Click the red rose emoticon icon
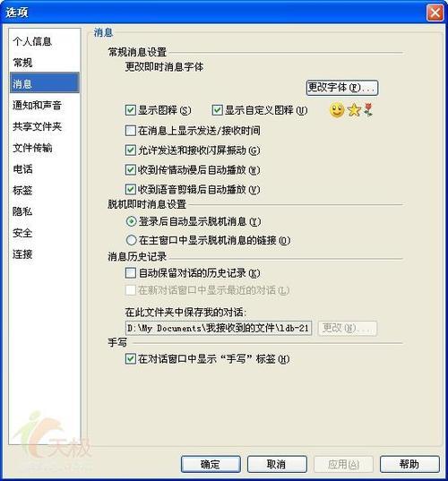The image size is (448, 481). [x=368, y=110]
